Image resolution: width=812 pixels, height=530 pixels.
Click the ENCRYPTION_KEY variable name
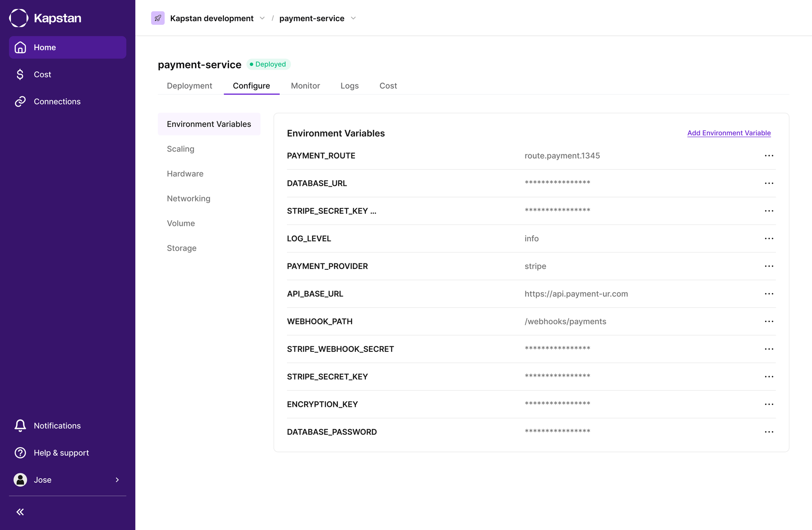point(323,404)
